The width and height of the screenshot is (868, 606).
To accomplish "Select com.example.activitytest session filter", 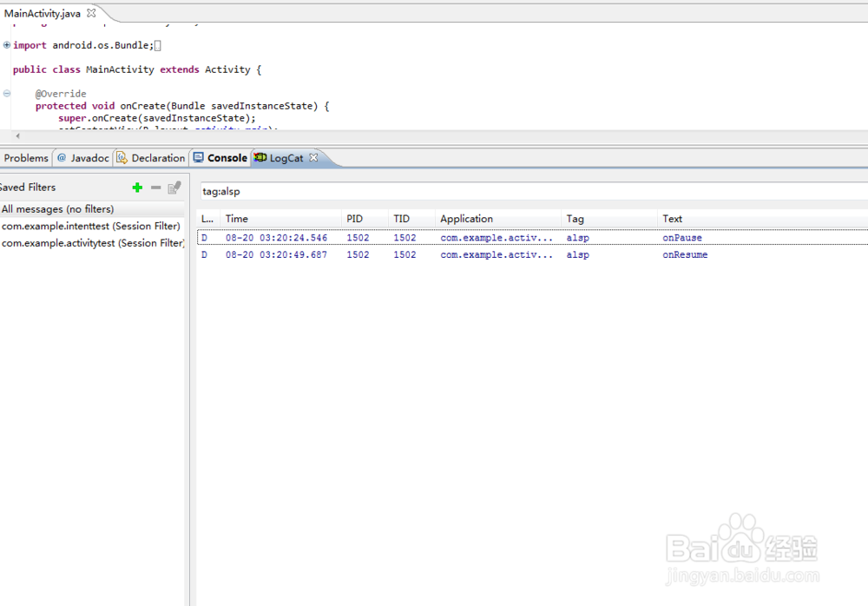I will (x=92, y=242).
